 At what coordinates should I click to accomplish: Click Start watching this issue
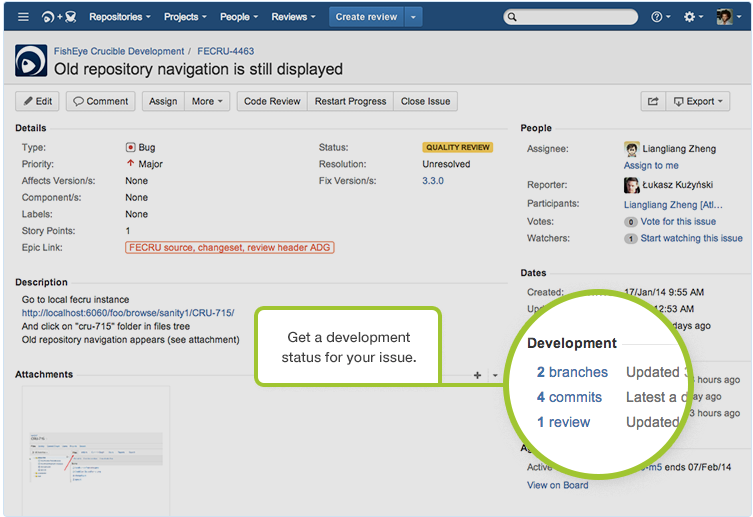692,239
